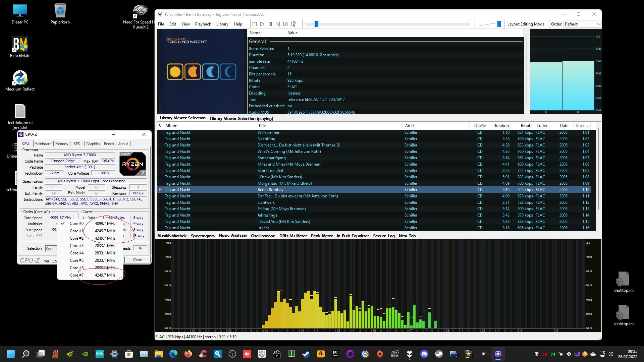Open Microsoft Edge from the taskbar
644x362 pixels.
(173, 354)
